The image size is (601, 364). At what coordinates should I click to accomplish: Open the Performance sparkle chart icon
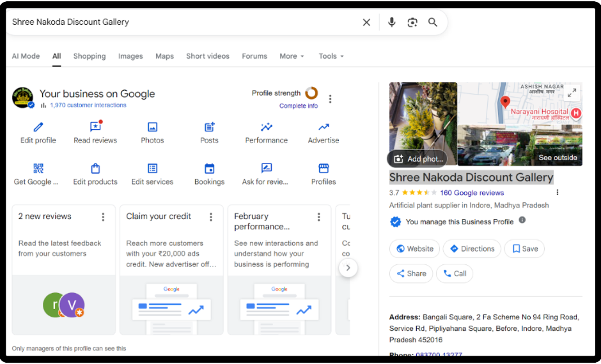(267, 127)
